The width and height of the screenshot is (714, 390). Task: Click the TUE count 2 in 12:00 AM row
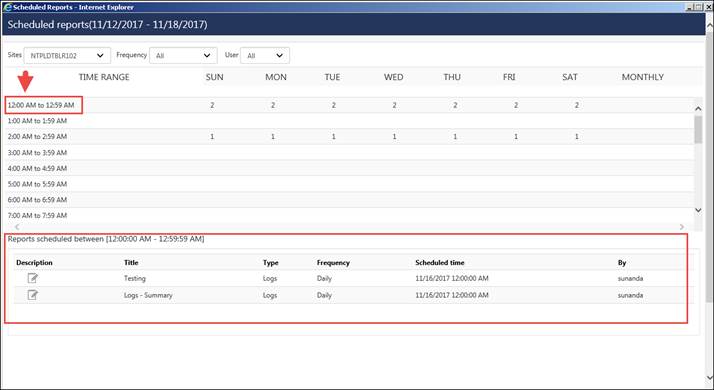(x=334, y=105)
